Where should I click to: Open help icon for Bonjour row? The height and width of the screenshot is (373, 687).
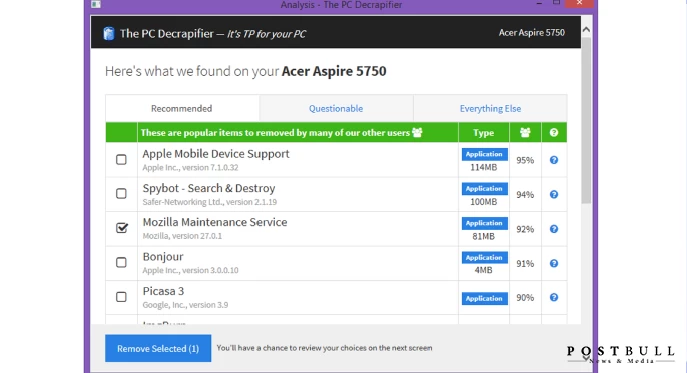(x=554, y=263)
